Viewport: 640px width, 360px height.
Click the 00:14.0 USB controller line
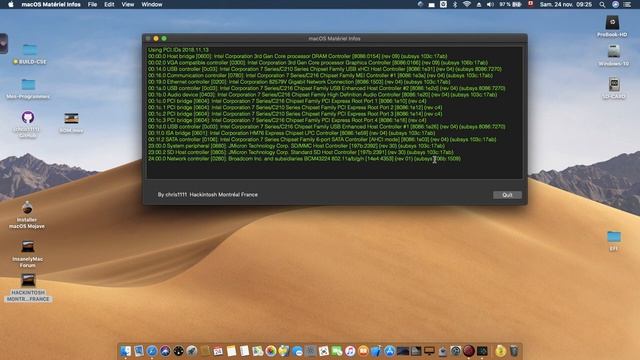325,69
